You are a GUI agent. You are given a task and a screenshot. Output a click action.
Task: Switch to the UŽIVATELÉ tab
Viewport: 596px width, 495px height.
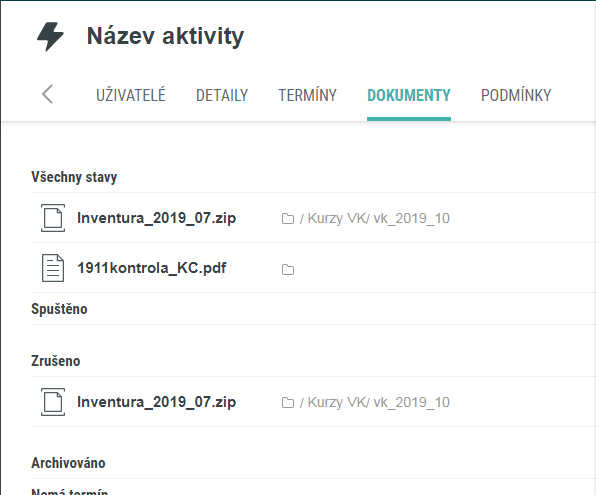point(131,95)
